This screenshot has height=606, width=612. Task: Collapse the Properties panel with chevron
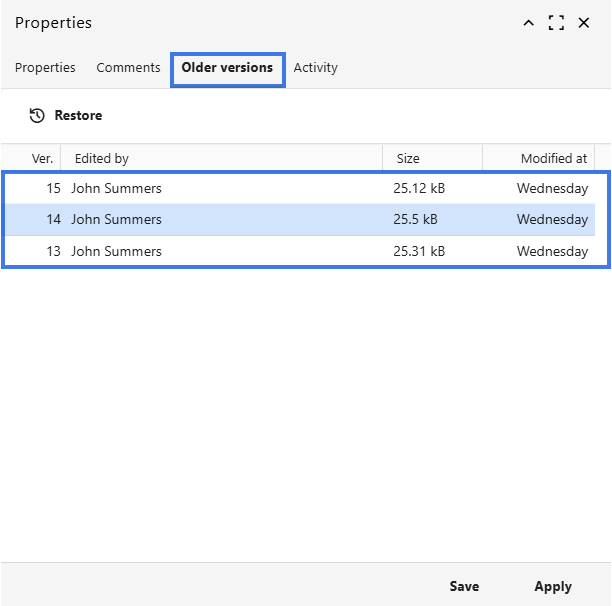pyautogui.click(x=528, y=23)
